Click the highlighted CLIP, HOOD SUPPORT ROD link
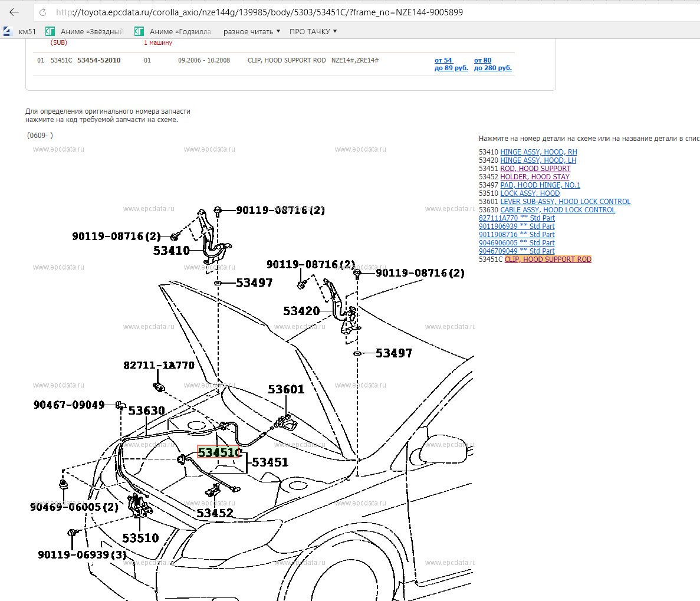The height and width of the screenshot is (601, 700). click(x=547, y=259)
